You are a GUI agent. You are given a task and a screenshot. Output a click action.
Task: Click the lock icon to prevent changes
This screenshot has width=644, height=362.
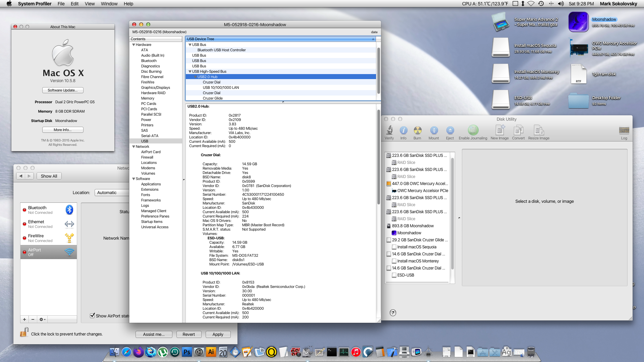(x=24, y=333)
